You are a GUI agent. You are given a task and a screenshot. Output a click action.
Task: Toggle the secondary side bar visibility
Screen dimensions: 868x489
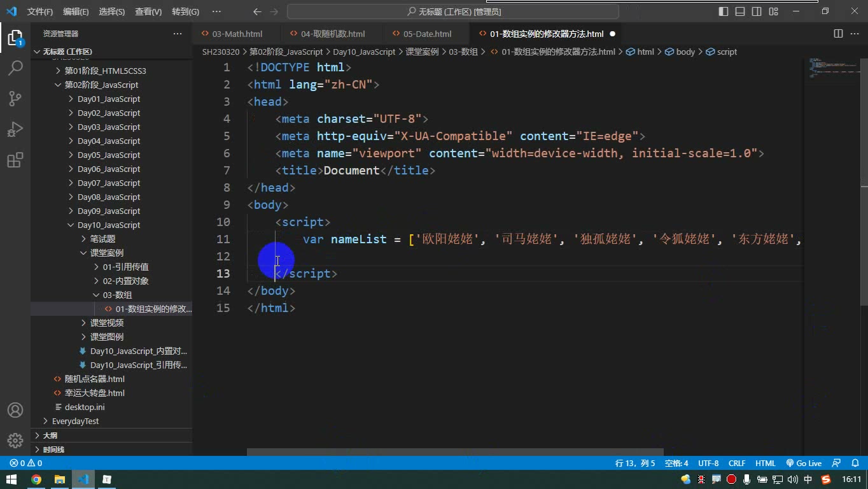(757, 11)
